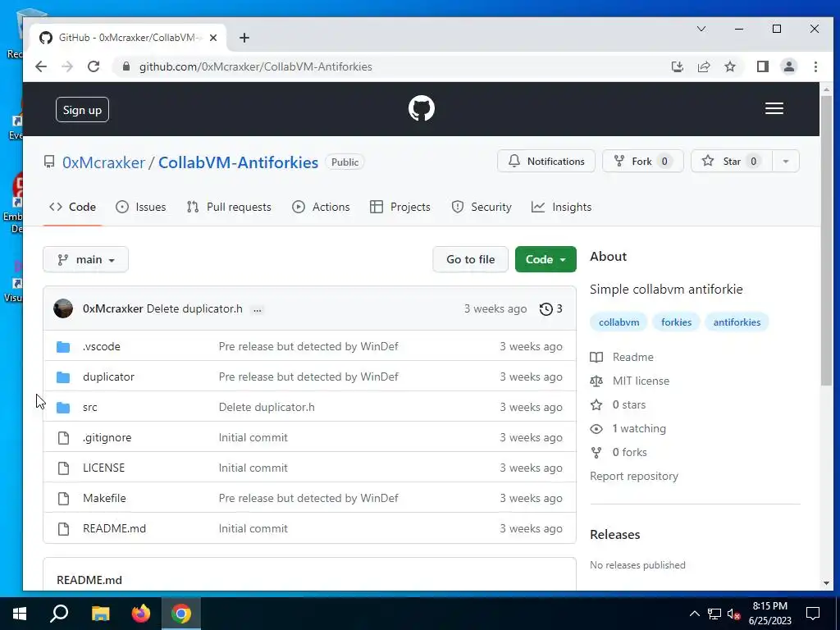Open the hamburger navigation menu
Screen dimensions: 840x630
click(774, 109)
